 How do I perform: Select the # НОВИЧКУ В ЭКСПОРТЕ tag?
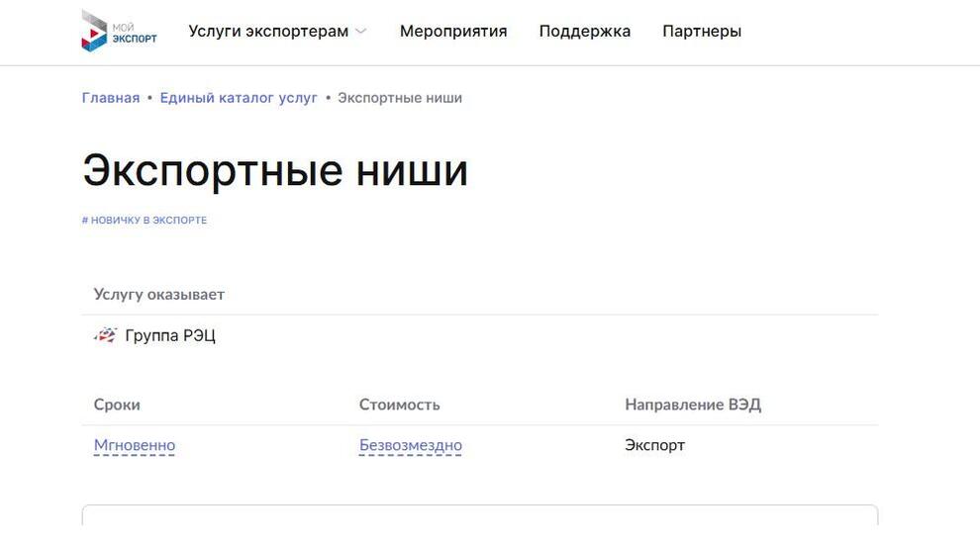(145, 220)
